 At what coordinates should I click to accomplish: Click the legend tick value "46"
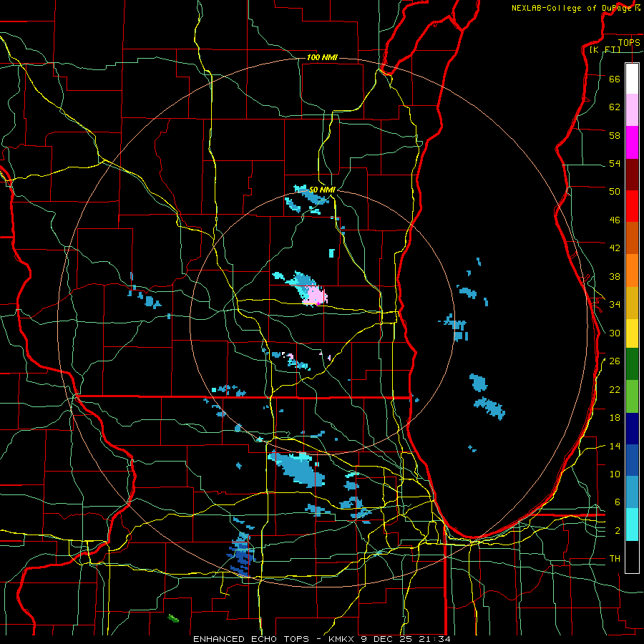615,220
